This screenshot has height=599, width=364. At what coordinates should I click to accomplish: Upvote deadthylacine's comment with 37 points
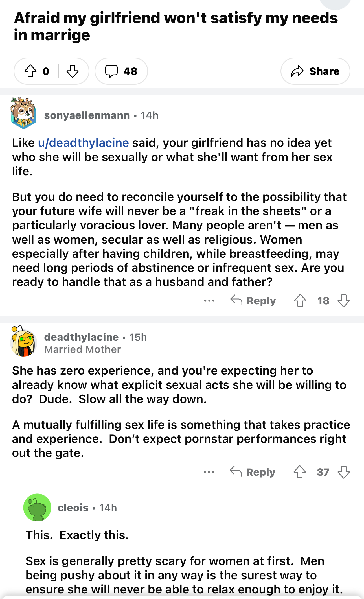300,472
